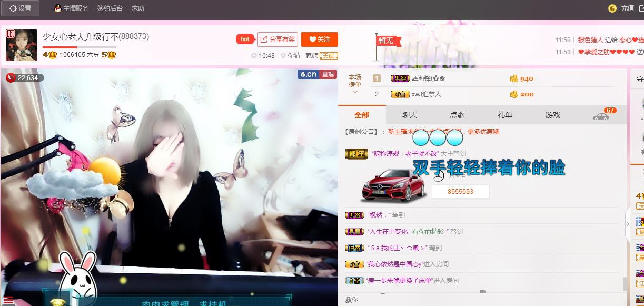Click the gold coin icon beside 充值
This screenshot has height=306, width=644.
(x=612, y=8)
